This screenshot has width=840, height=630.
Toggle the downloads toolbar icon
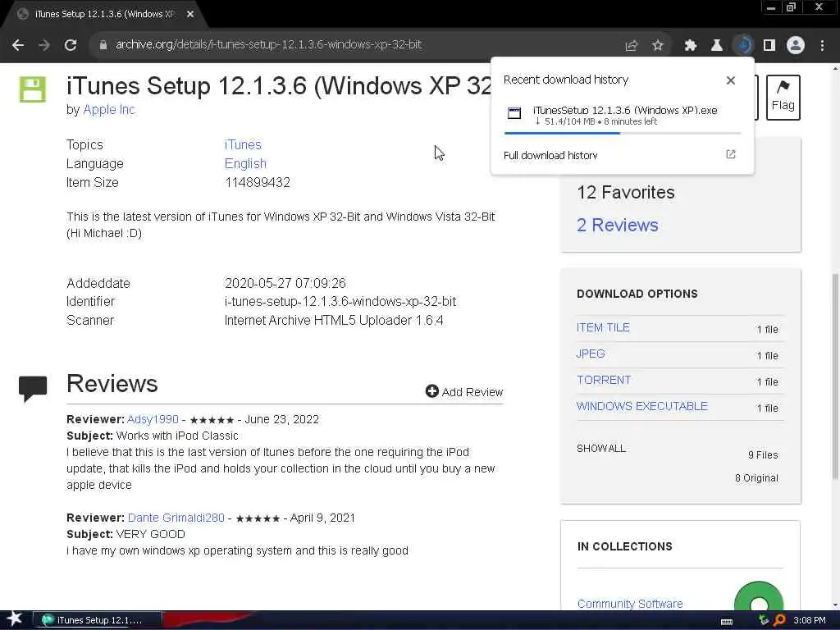point(743,46)
